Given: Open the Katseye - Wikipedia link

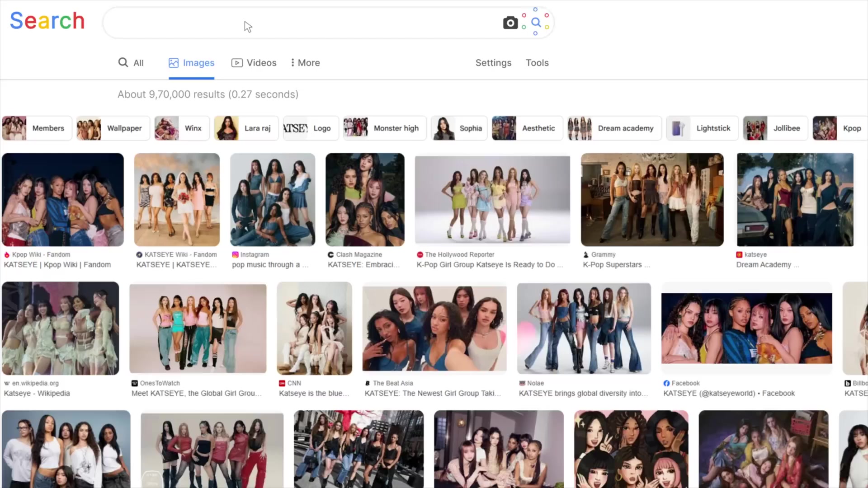Looking at the screenshot, I should (37, 394).
